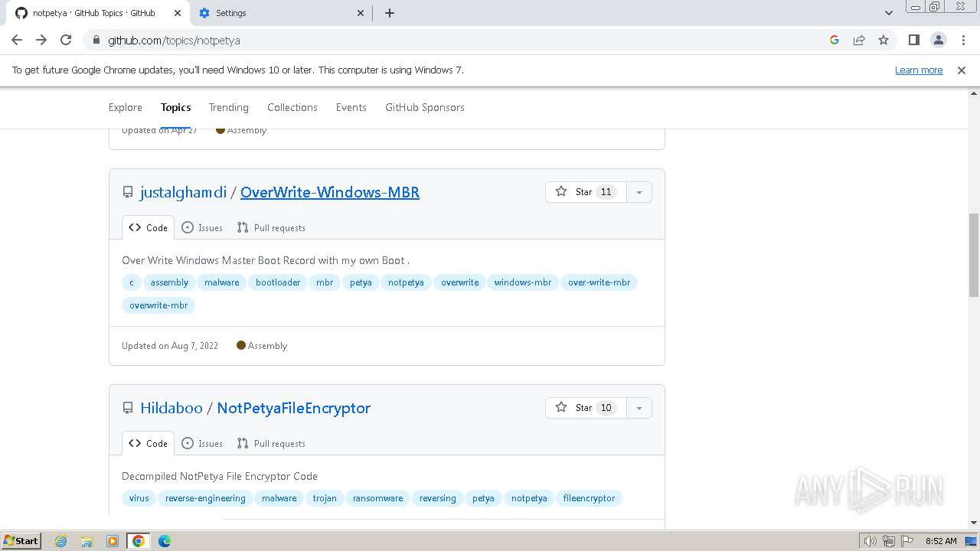
Task: Expand star list dropdown for OverWrite-Windows-MBR
Action: pyautogui.click(x=639, y=192)
